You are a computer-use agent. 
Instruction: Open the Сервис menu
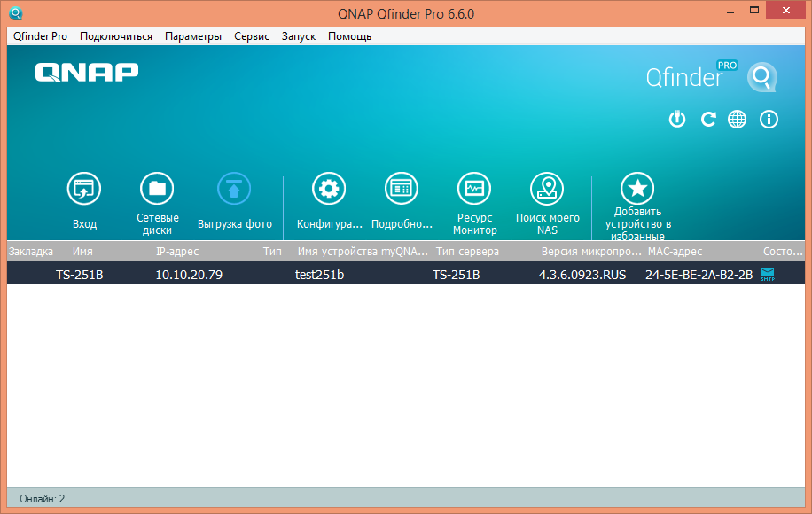[x=252, y=36]
